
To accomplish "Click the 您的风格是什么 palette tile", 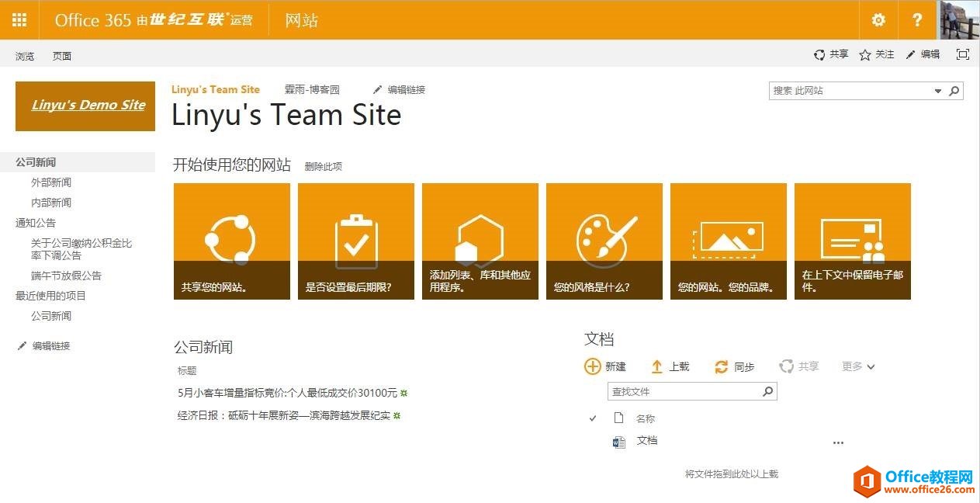I will click(x=604, y=241).
